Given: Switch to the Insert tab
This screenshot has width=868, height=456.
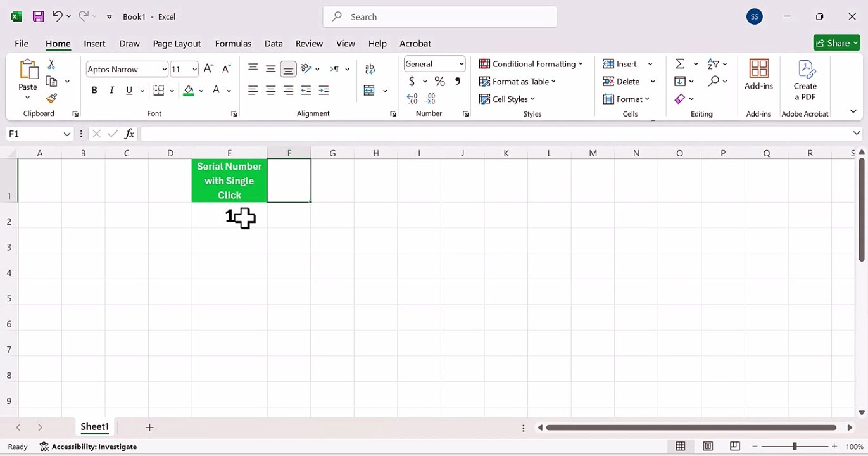Looking at the screenshot, I should (94, 43).
